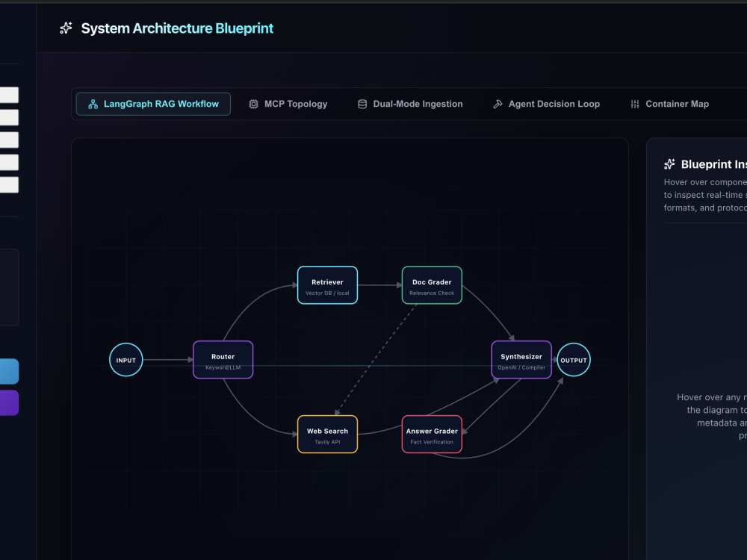Screen dimensions: 747x560
Task: Click the MCP Topology chip icon
Action: click(x=253, y=104)
